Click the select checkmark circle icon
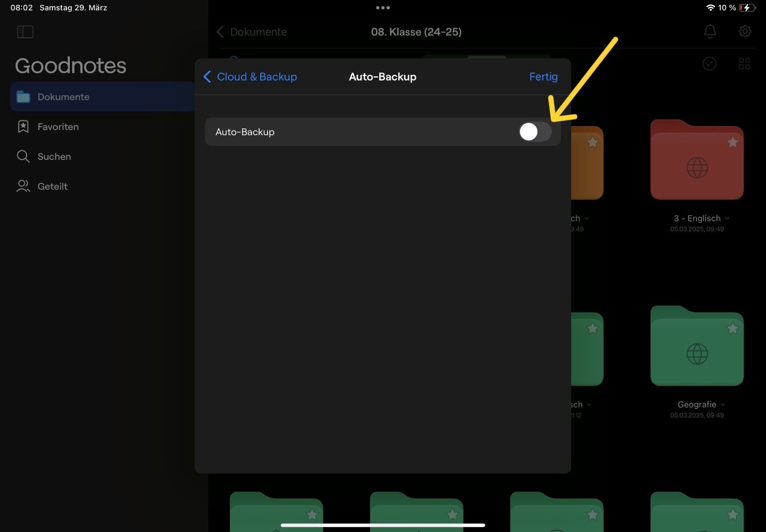766x532 pixels. tap(710, 64)
